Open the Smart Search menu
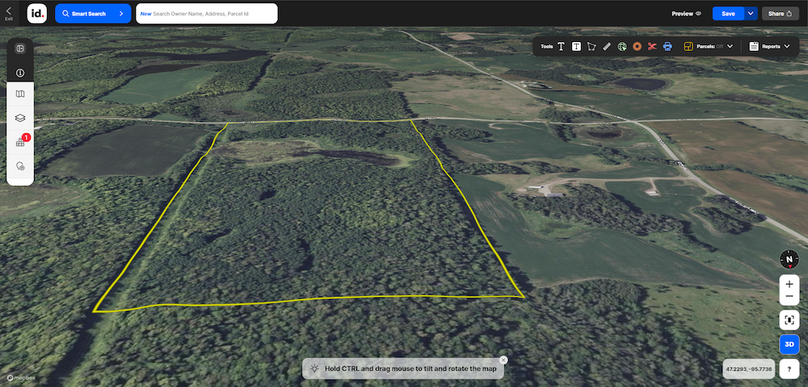 [x=93, y=14]
